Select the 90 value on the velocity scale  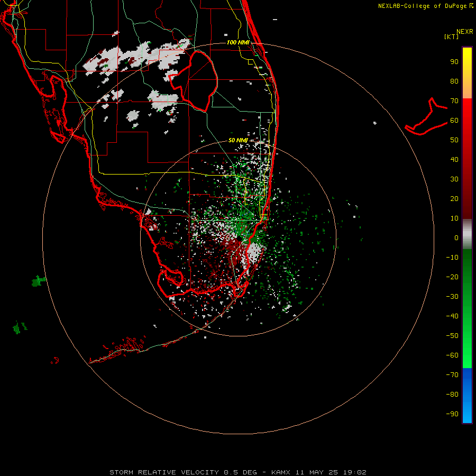click(454, 62)
